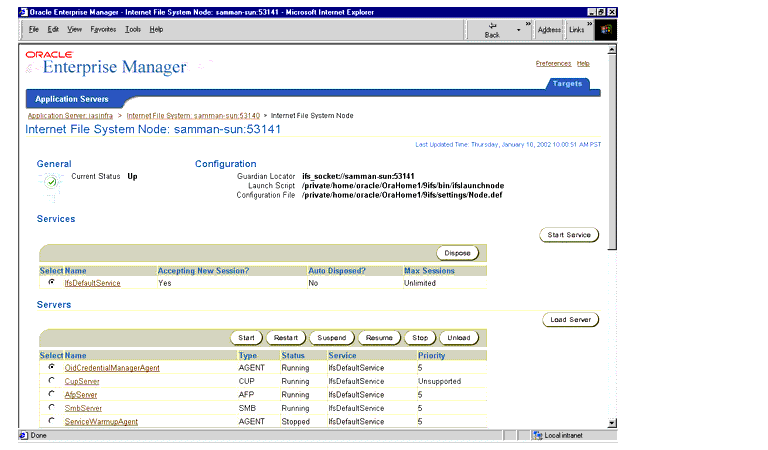The height and width of the screenshot is (450, 768).
Task: Click the Internet Explorer title bar icon
Action: (24, 12)
